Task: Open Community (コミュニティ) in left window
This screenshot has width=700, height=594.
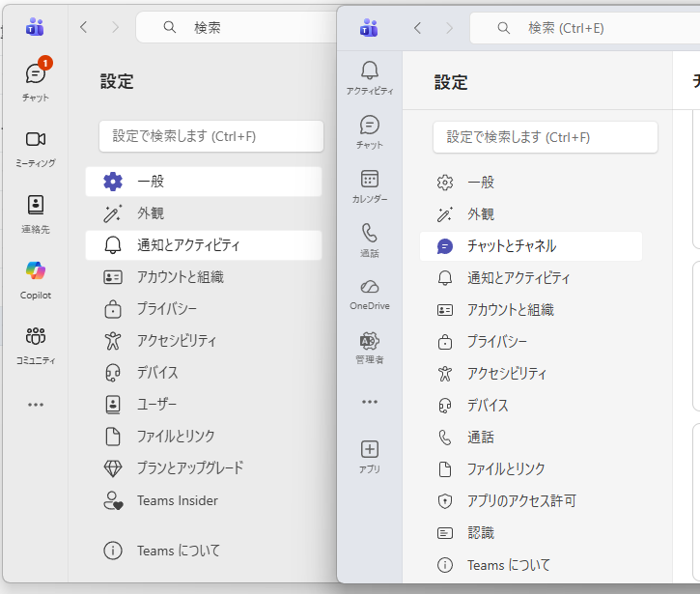Action: coord(36,346)
